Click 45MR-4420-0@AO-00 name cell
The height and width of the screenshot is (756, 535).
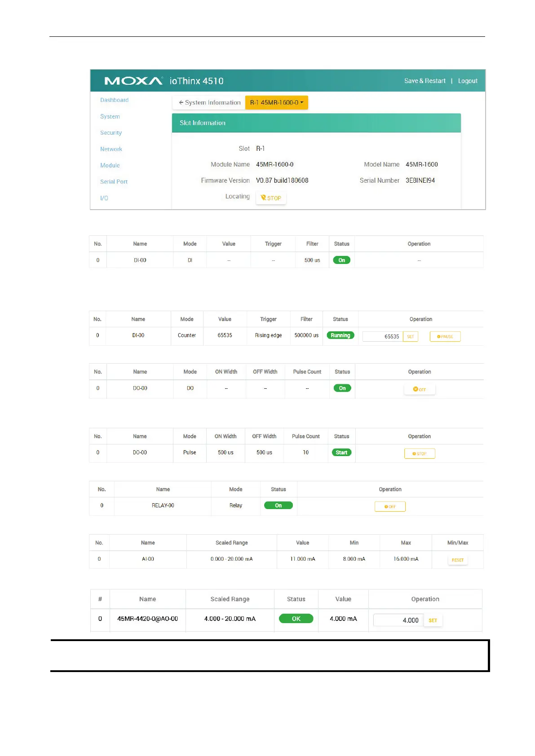(148, 619)
